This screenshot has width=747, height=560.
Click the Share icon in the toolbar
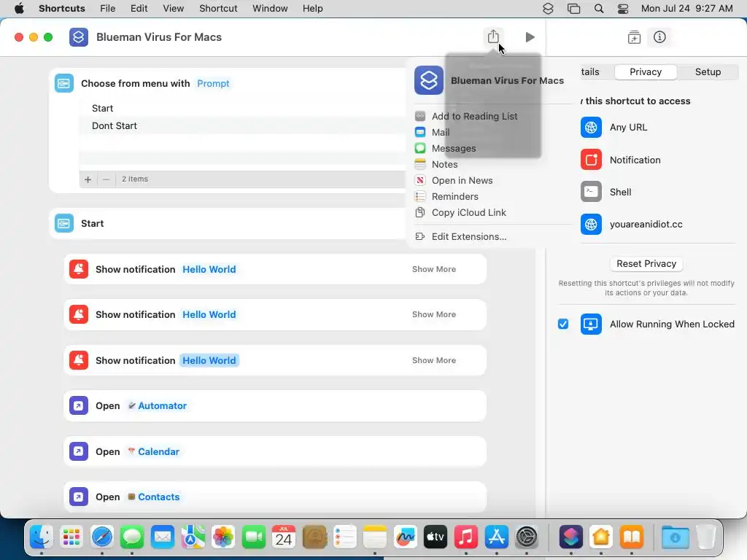(x=493, y=36)
